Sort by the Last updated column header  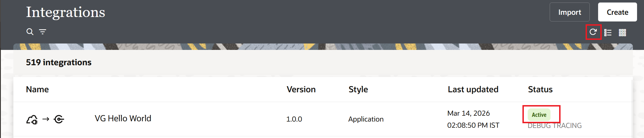(473, 89)
